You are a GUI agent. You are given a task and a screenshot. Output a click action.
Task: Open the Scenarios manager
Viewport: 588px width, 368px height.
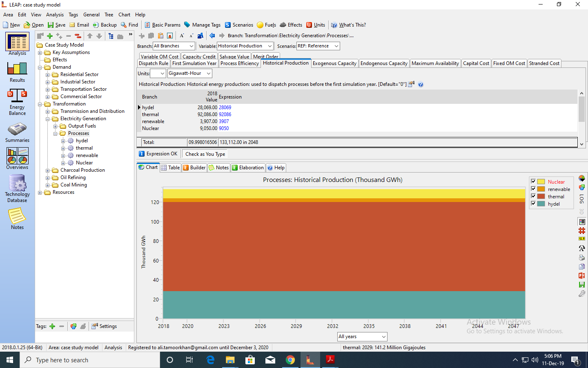239,25
